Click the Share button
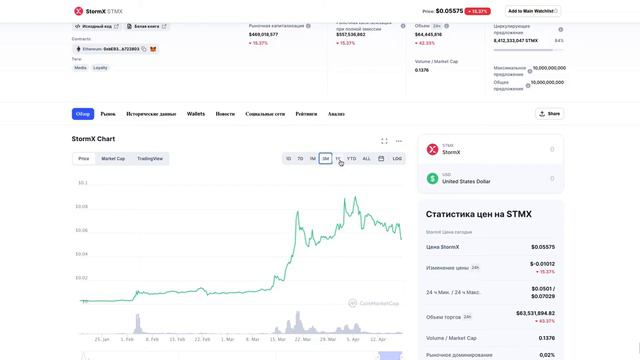 [549, 113]
